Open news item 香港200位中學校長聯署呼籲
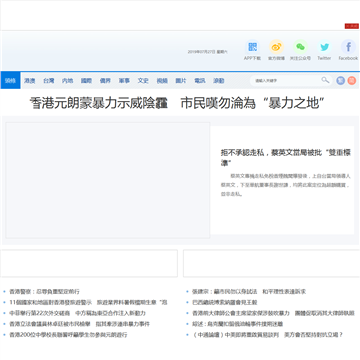Viewport: 360px width, 360px height. click(68, 334)
